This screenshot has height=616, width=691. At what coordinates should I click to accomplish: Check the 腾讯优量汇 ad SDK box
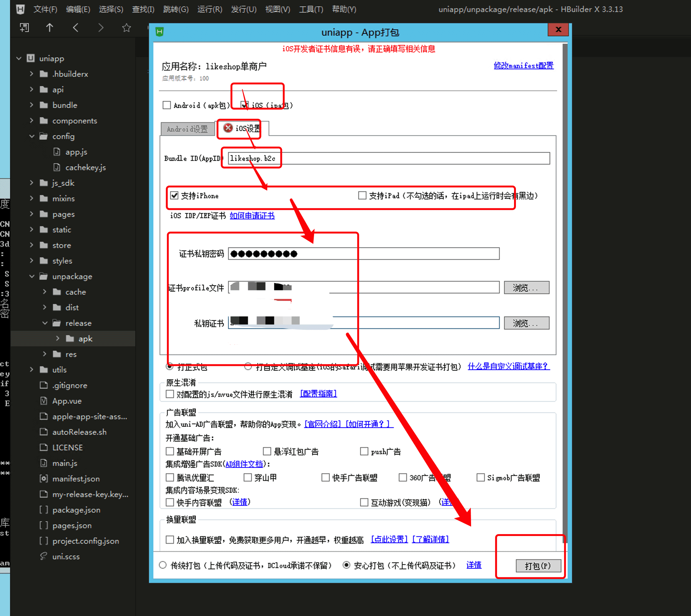169,477
